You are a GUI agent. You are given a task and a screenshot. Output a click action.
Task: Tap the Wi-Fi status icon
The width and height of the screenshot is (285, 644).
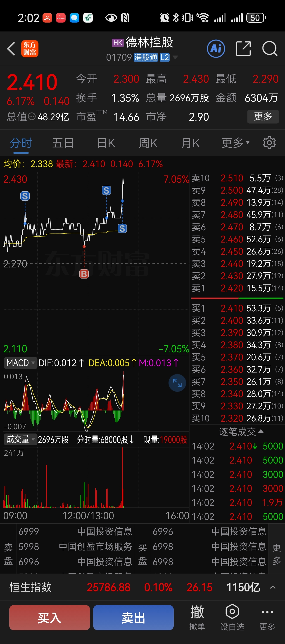coord(203,18)
